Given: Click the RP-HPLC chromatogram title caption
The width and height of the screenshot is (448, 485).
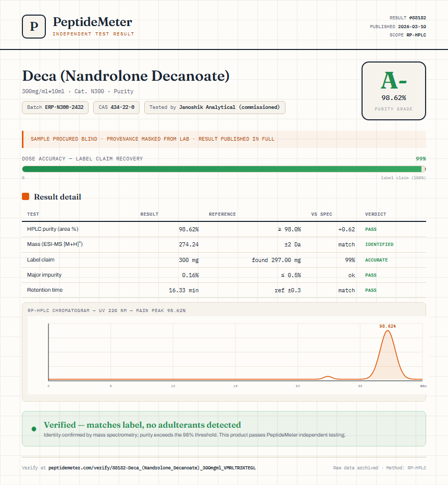Looking at the screenshot, I should click(x=106, y=310).
